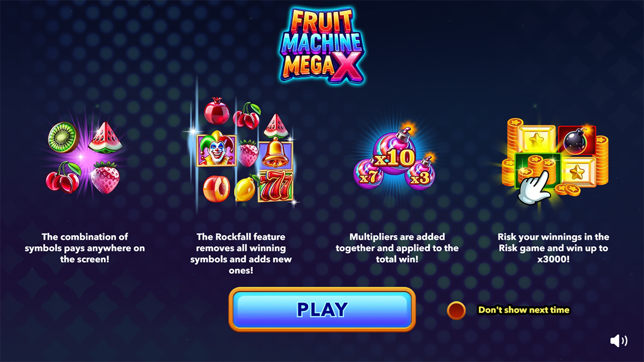Click the x7 multiplier bomb
644x362 pixels.
coord(368,172)
